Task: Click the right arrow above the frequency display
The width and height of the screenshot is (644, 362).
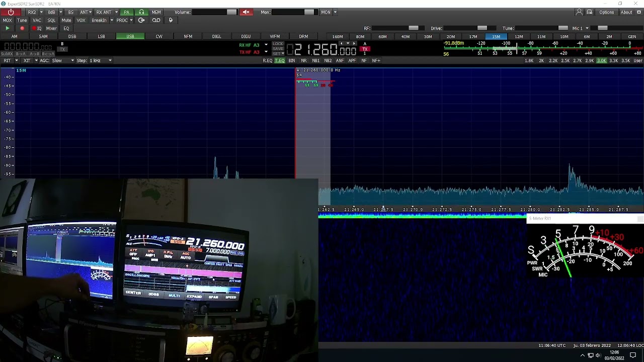Action: pos(354,44)
